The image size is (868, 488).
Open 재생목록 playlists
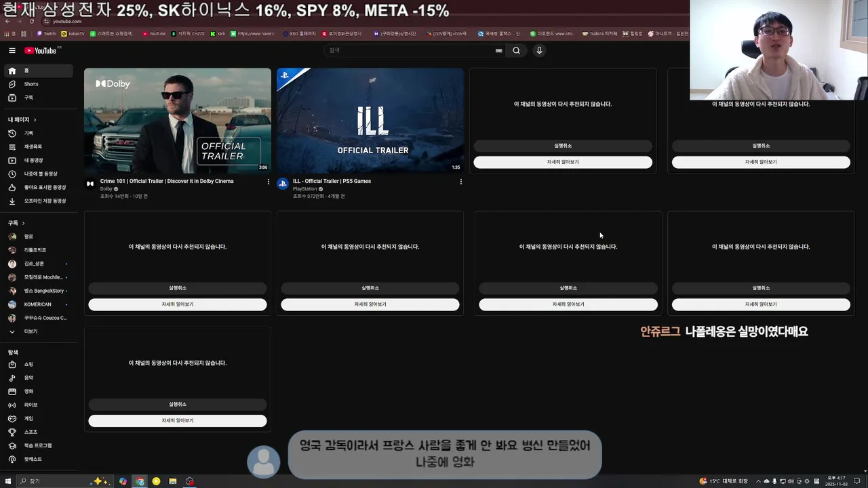[38, 146]
